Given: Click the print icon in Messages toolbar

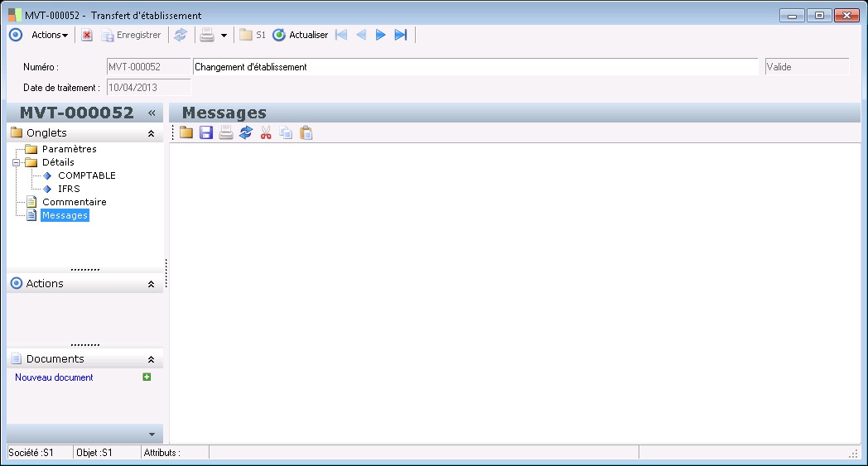Looking at the screenshot, I should [226, 132].
